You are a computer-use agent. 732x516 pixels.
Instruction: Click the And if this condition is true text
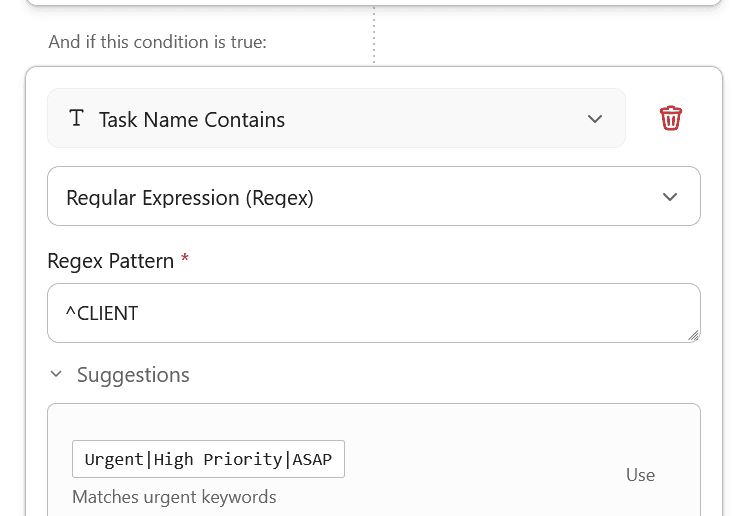pyautogui.click(x=157, y=42)
